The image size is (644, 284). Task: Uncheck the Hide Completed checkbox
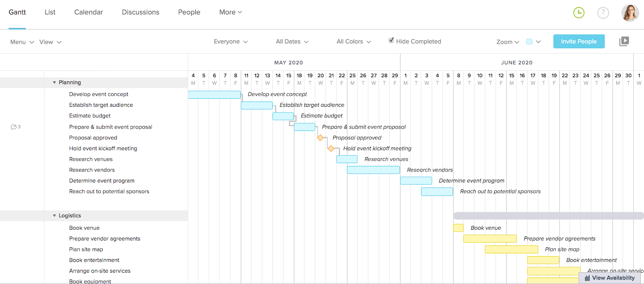[391, 40]
